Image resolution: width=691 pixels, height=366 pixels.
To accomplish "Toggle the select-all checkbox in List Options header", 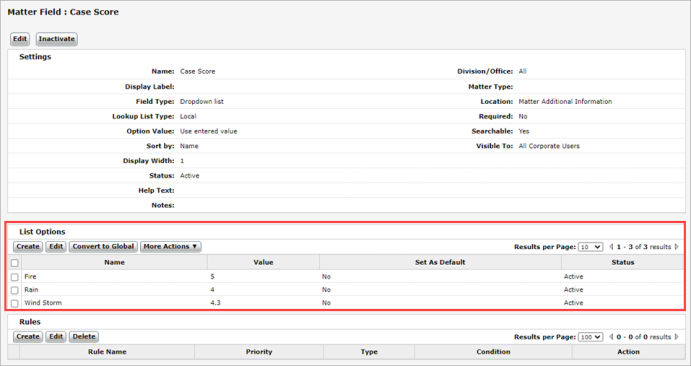I will pos(15,263).
